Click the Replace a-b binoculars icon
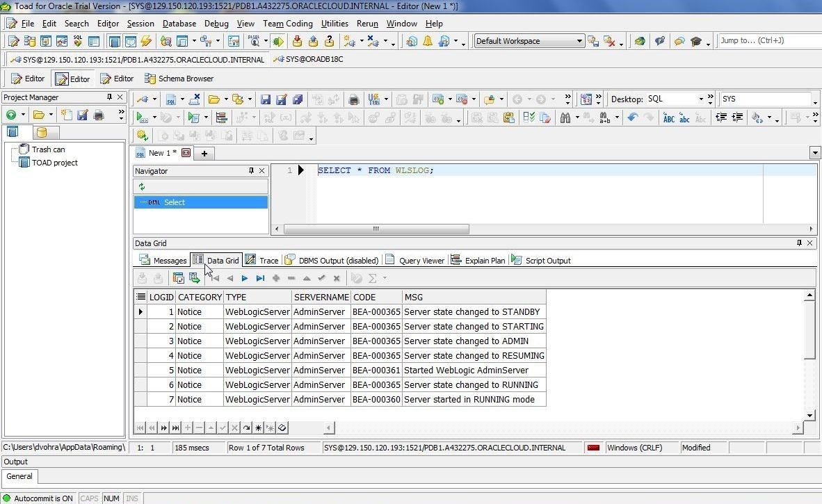 [604, 117]
